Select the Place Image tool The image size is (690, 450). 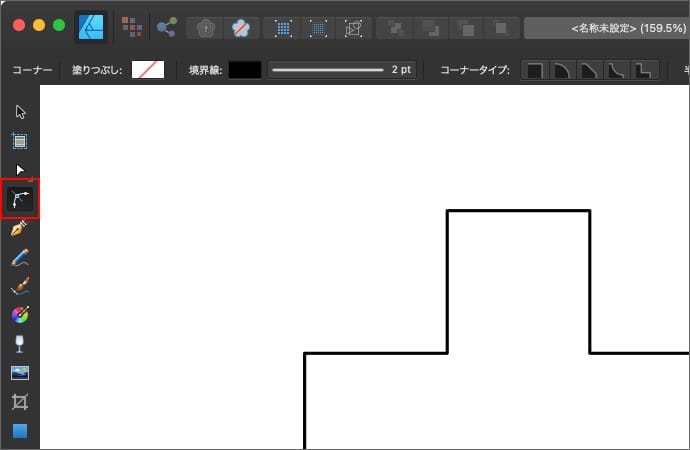(20, 373)
